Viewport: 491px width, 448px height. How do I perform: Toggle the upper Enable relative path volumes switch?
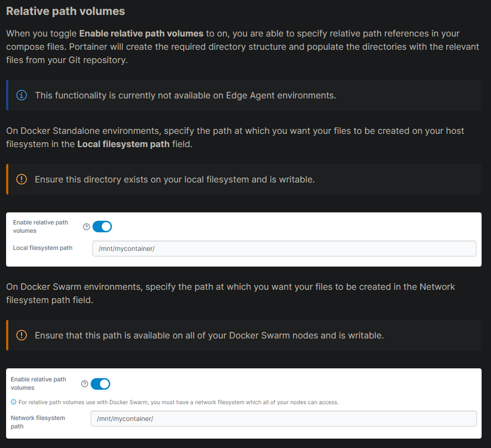pyautogui.click(x=102, y=226)
